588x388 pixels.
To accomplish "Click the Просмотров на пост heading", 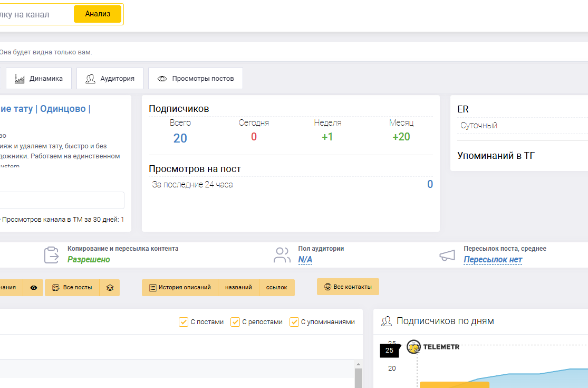I will [195, 169].
